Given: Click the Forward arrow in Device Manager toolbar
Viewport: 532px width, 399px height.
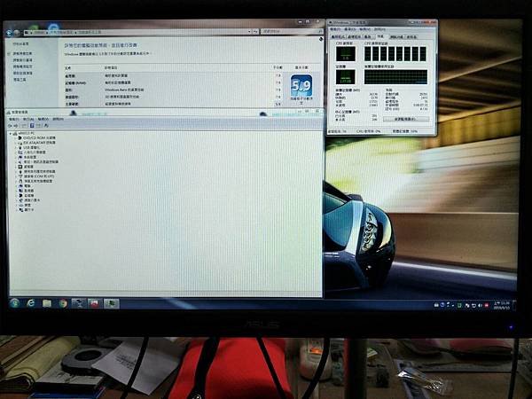Looking at the screenshot, I should click(16, 126).
